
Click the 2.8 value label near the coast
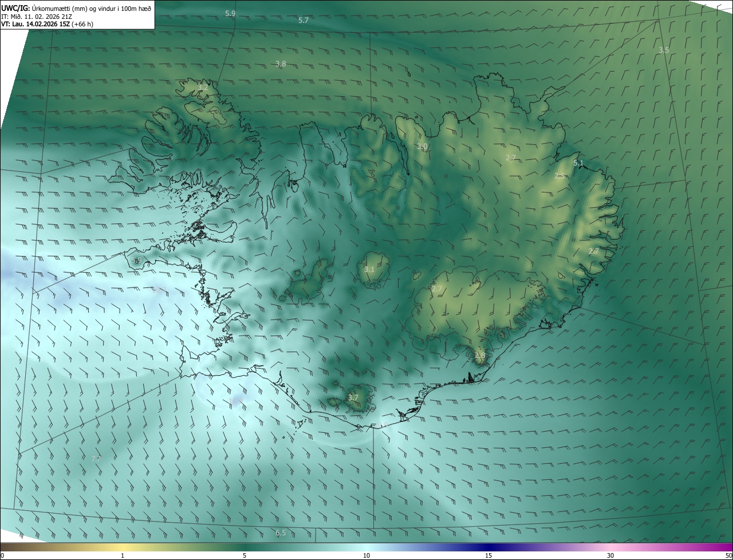(x=480, y=356)
